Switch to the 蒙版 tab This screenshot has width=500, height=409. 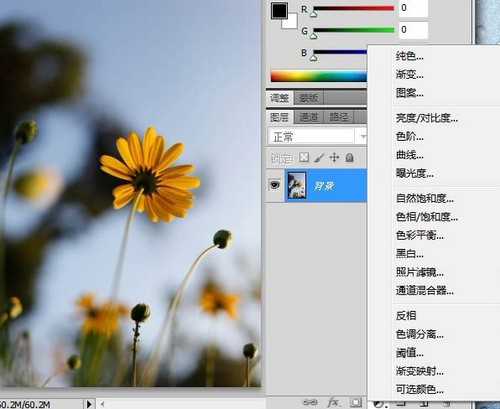coord(308,98)
